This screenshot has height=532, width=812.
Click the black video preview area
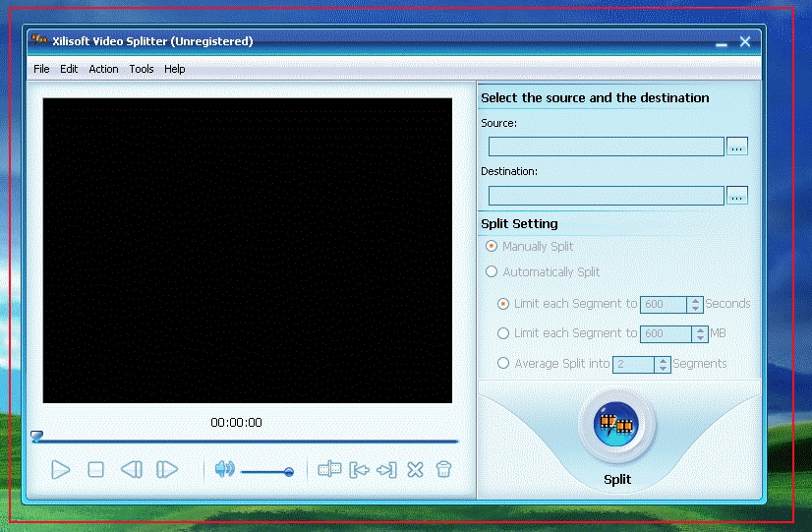(x=248, y=250)
